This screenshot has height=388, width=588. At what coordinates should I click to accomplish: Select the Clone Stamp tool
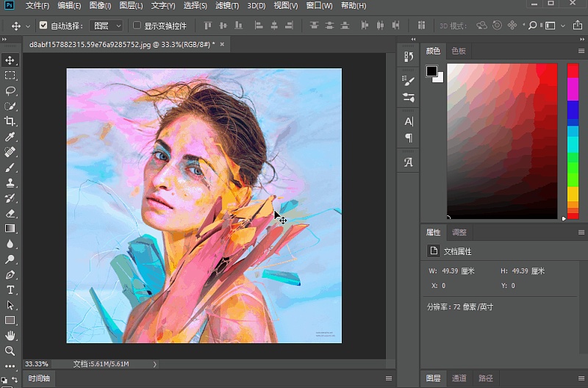10,182
